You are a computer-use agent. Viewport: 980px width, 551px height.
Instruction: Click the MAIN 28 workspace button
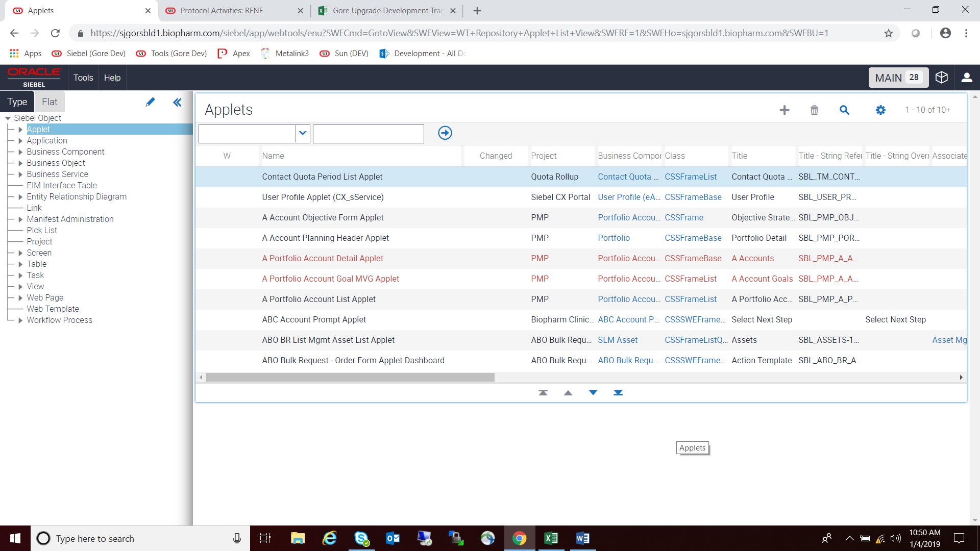click(898, 77)
